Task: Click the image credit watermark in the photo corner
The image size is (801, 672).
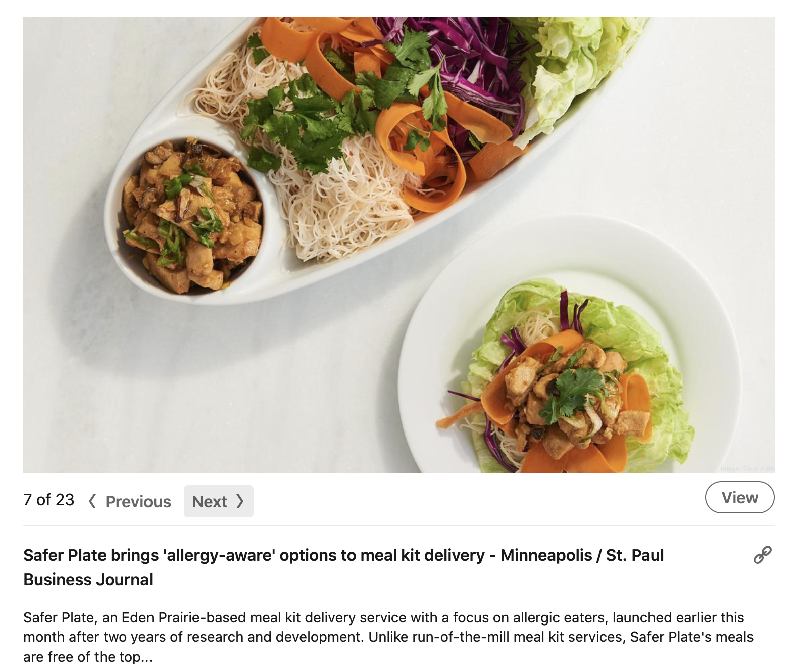Action: (747, 469)
